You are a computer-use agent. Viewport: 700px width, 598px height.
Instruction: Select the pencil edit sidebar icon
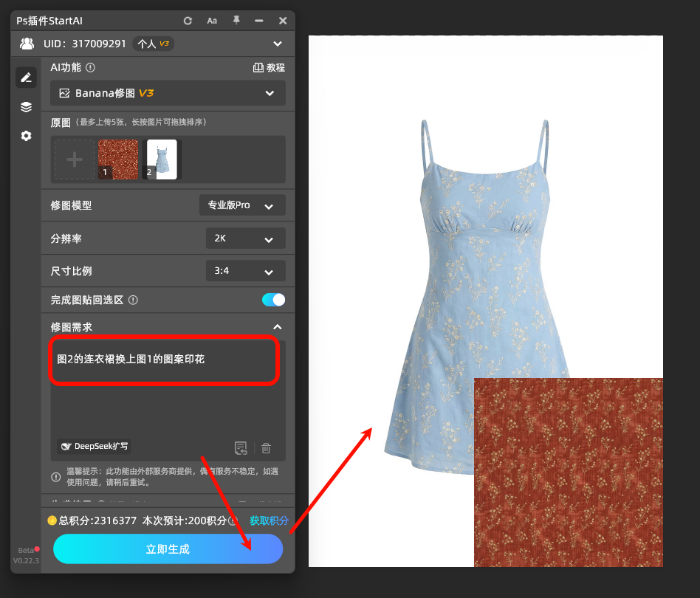(27, 78)
